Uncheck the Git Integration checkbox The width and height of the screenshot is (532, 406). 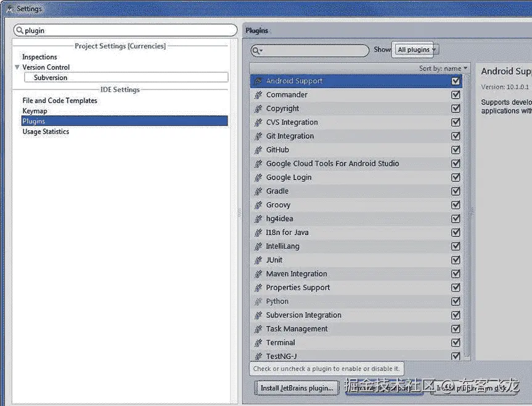tap(456, 136)
